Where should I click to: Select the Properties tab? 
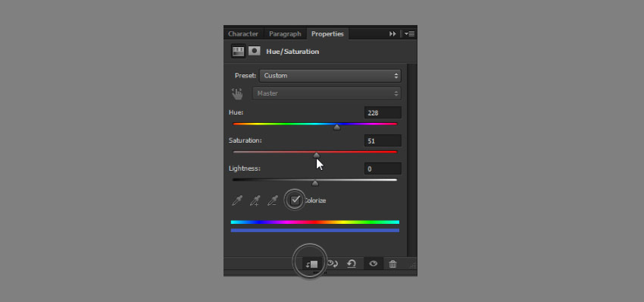point(327,33)
